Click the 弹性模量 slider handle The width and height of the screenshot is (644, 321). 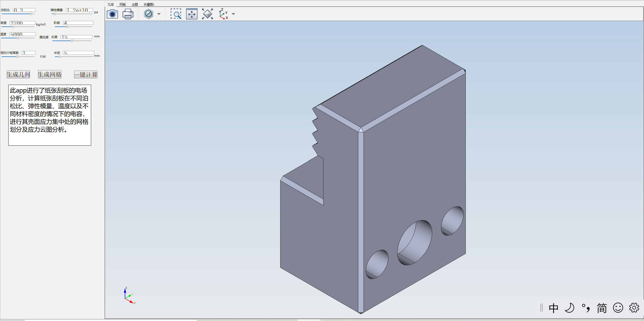[x=55, y=14]
